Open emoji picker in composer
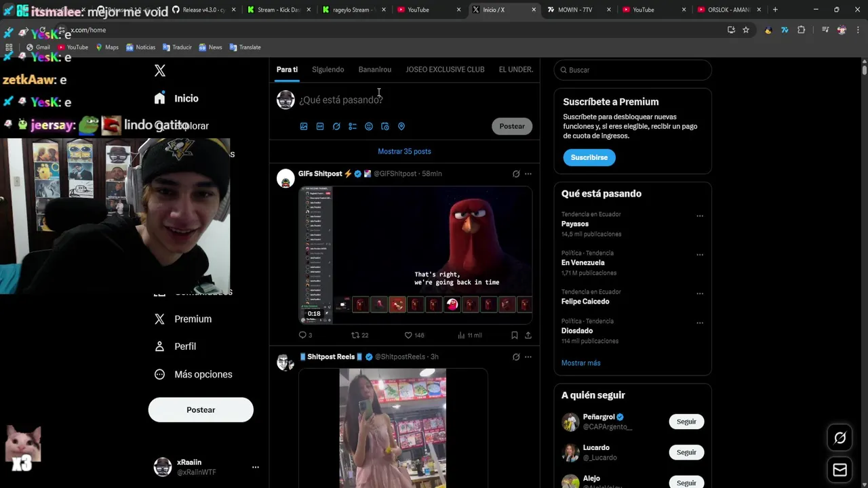 click(369, 126)
